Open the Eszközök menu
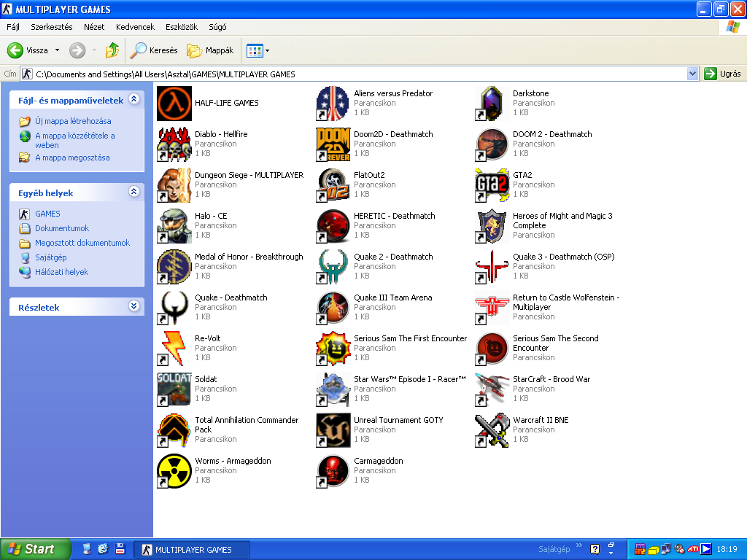The image size is (747, 560). click(x=182, y=27)
